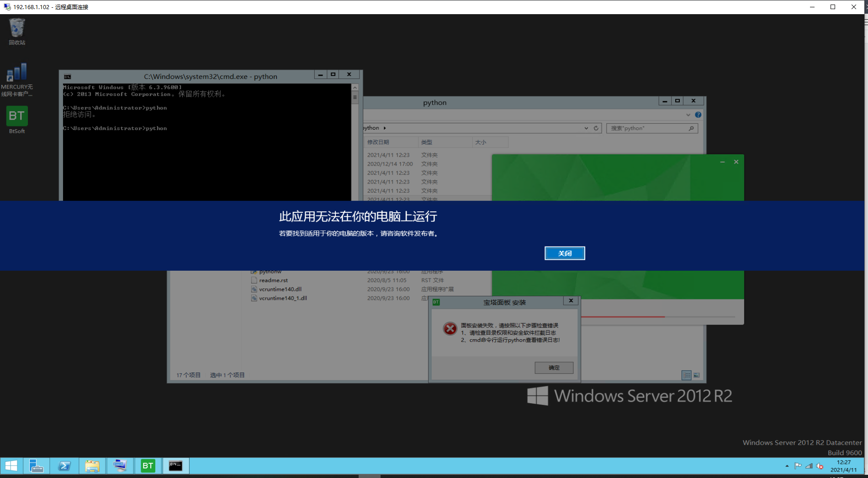Open File Explorer from the taskbar
Image resolution: width=868 pixels, height=478 pixels.
[x=92, y=466]
